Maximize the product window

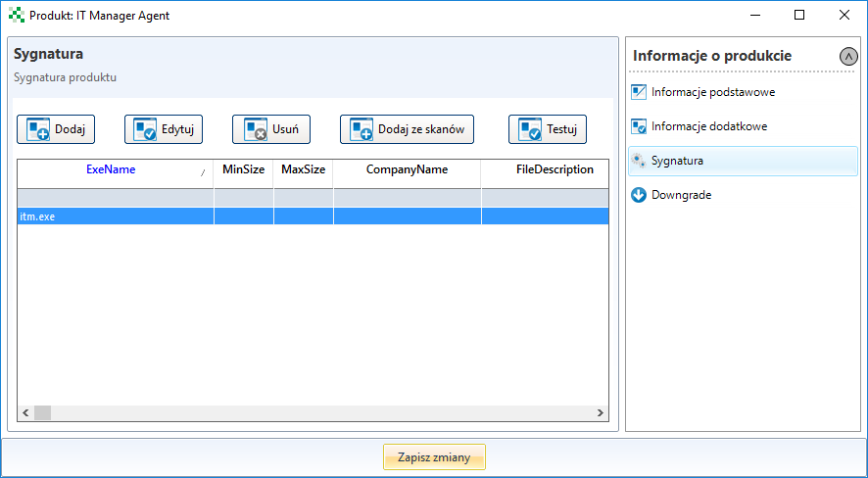pyautogui.click(x=799, y=15)
